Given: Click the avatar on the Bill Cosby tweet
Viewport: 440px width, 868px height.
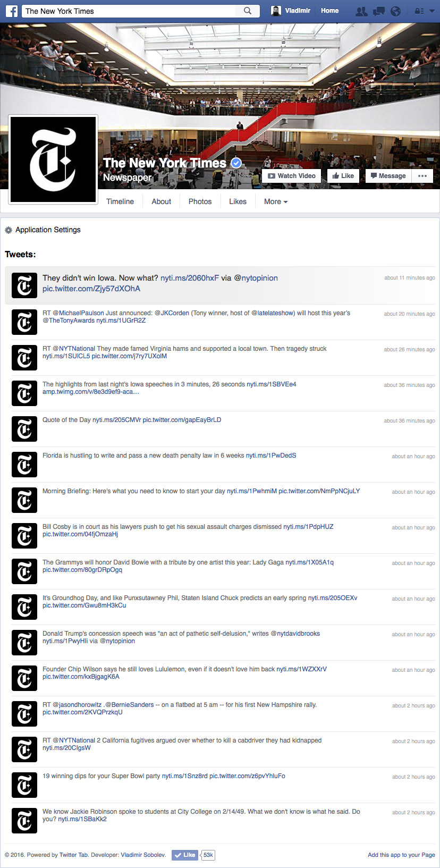Looking at the screenshot, I should [x=24, y=535].
